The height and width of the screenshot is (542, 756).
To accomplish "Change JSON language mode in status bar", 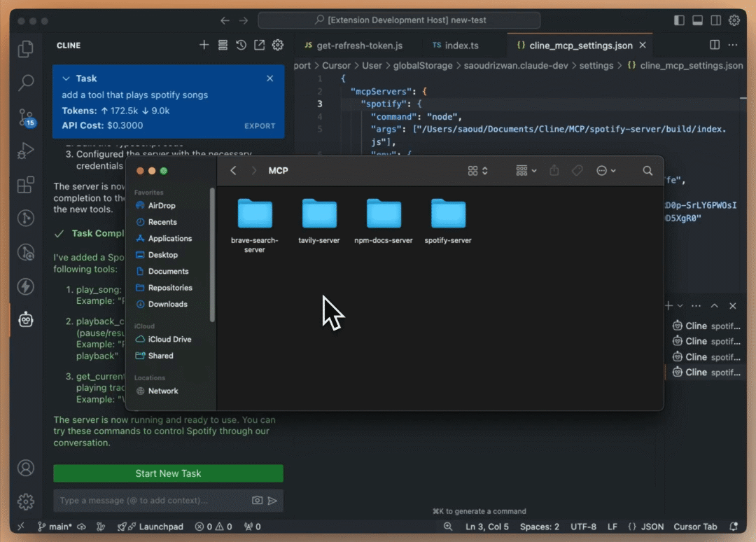I will [x=652, y=527].
